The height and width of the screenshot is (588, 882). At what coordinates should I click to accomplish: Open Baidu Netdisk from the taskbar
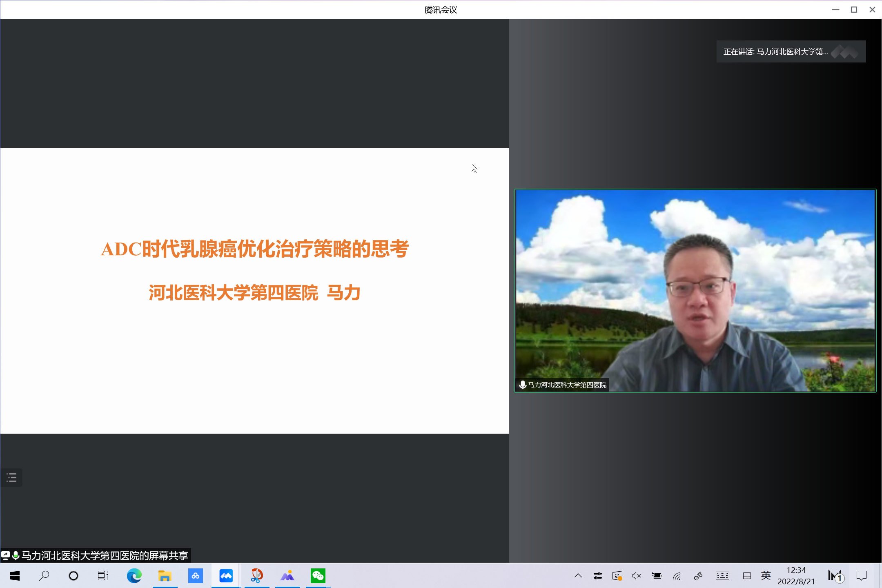[195, 576]
